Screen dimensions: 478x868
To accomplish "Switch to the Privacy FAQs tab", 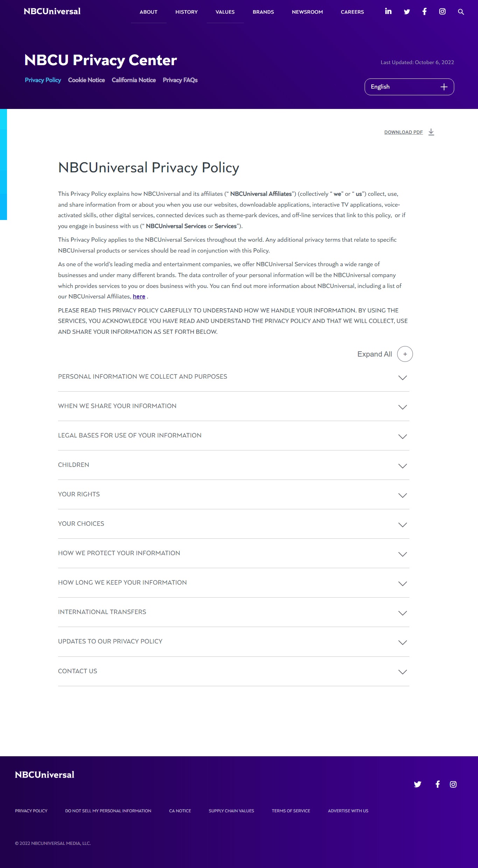I will tap(180, 80).
